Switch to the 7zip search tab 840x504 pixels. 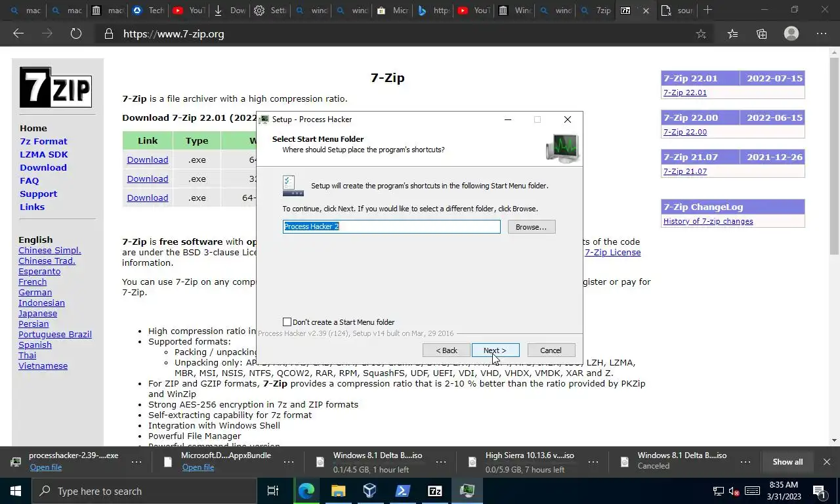coord(596,10)
